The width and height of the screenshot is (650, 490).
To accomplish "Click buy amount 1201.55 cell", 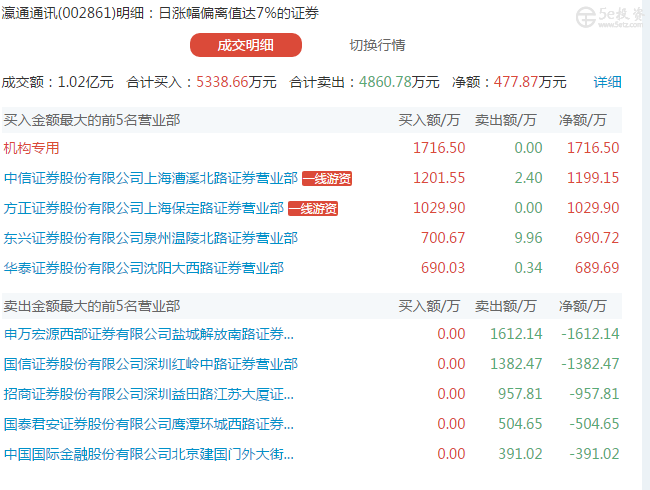I will [x=439, y=178].
